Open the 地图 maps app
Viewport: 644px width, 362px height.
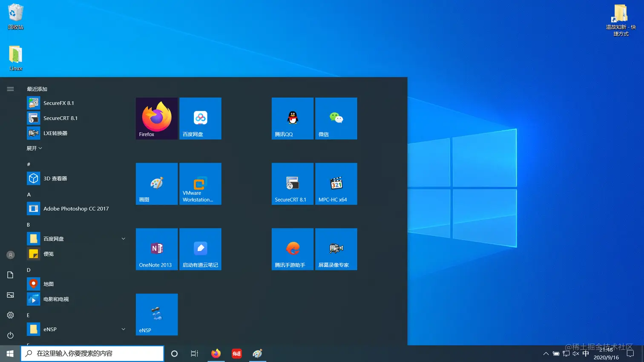[77, 284]
